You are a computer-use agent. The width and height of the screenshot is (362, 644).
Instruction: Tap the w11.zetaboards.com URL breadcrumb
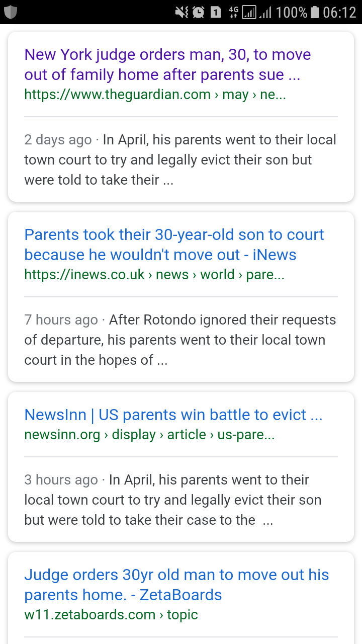pyautogui.click(x=111, y=615)
